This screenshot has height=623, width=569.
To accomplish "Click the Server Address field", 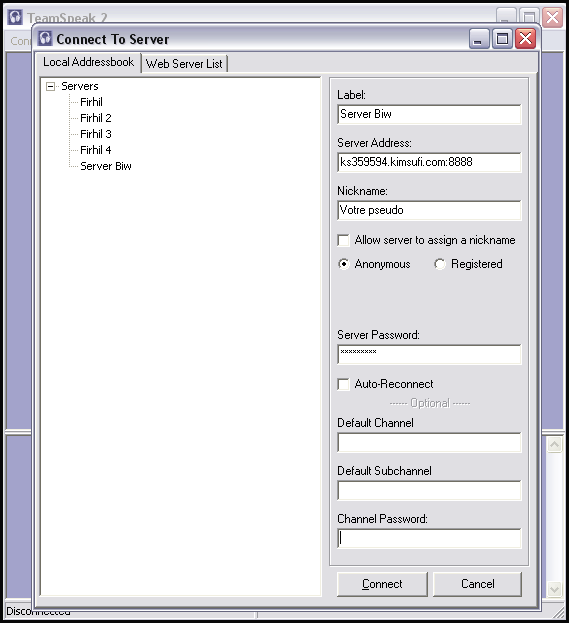I will point(429,162).
